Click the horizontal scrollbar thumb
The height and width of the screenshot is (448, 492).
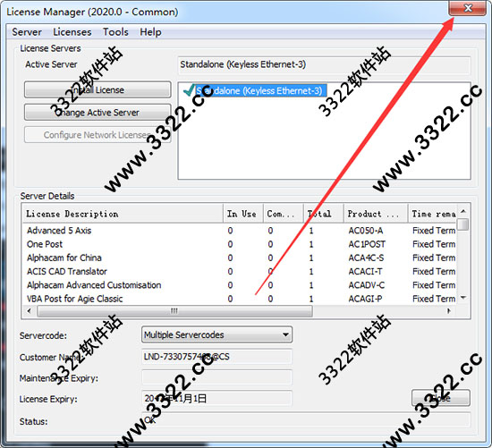click(x=174, y=311)
